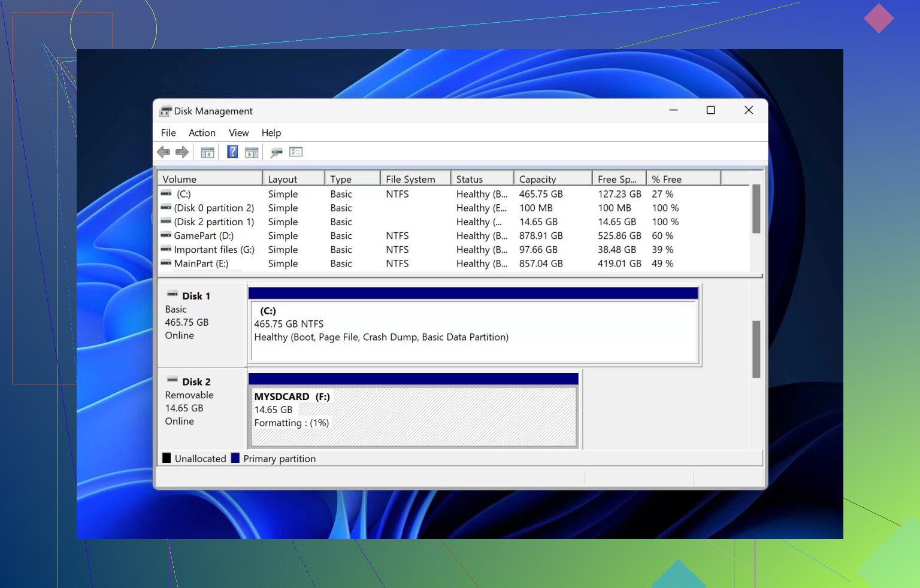Click the drive with magnifier toolbar icon
Viewport: 920px width, 588px height.
[276, 152]
